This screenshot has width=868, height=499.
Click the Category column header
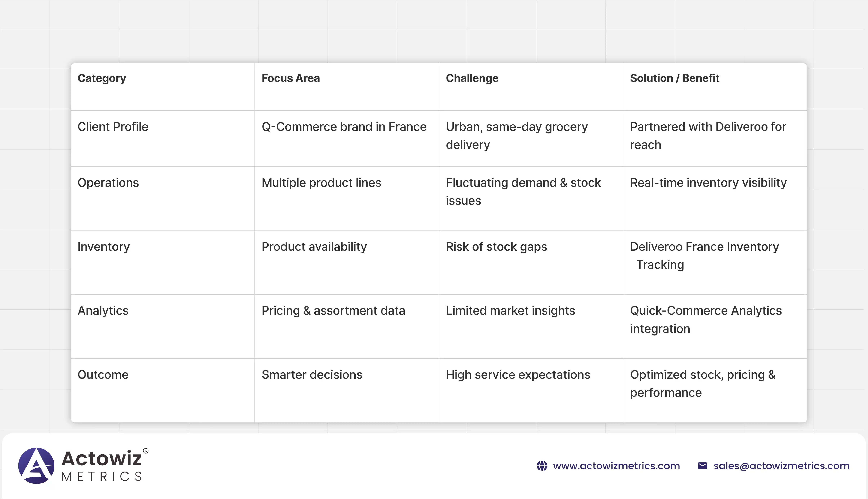(x=102, y=78)
